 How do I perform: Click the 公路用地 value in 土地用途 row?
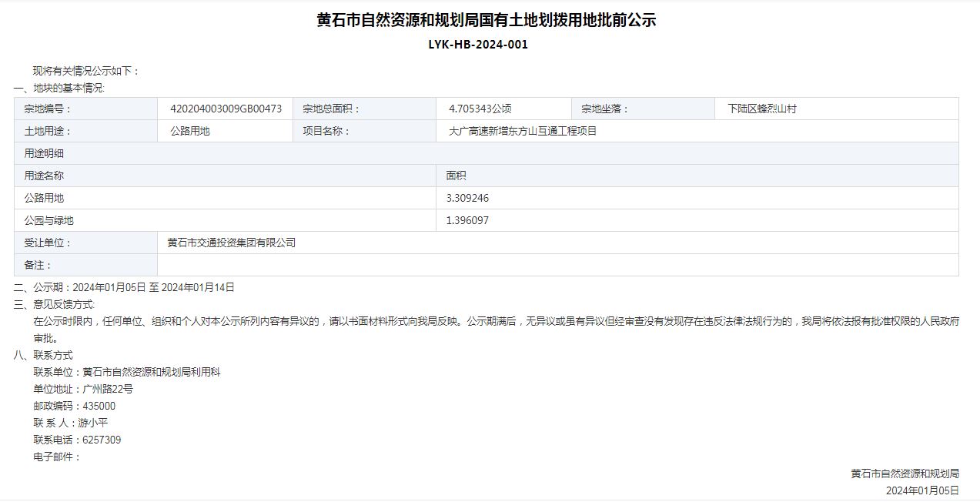click(x=189, y=131)
